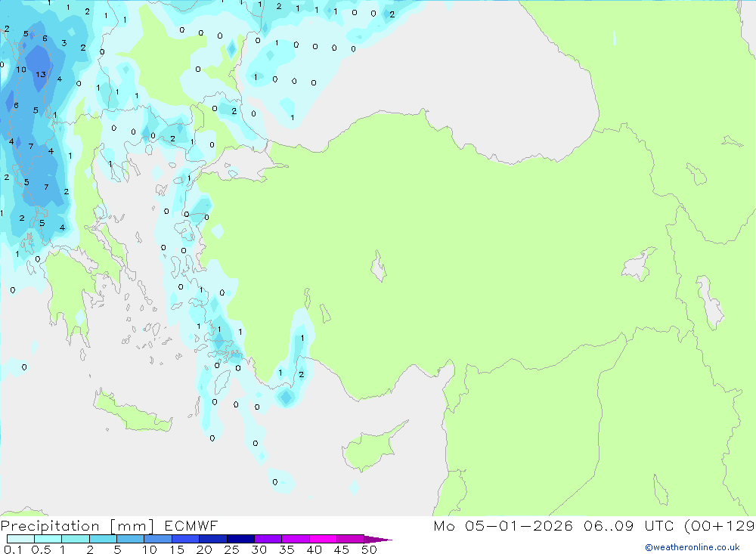Click the 40–45 mm magenta legend swatch

click(x=323, y=539)
